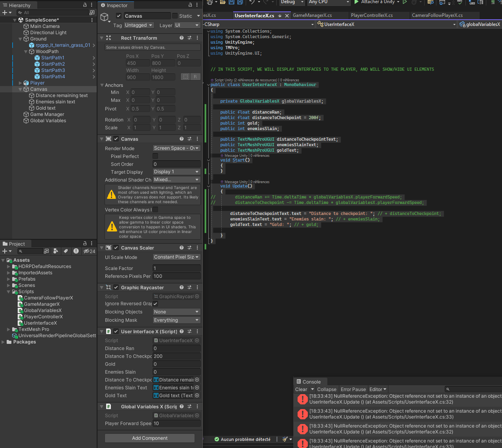Open Graphic Raycaster three-dot options menu
The height and width of the screenshot is (448, 502).
(197, 288)
